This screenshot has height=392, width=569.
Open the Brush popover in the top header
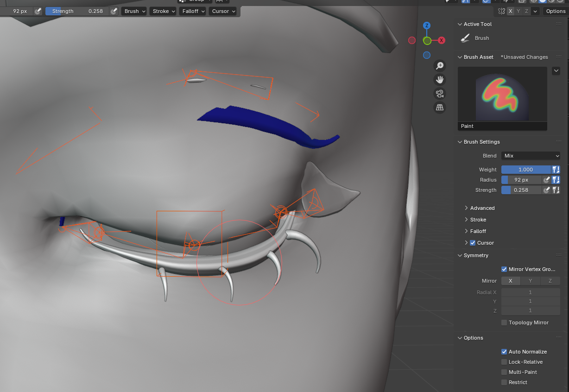[x=134, y=11]
